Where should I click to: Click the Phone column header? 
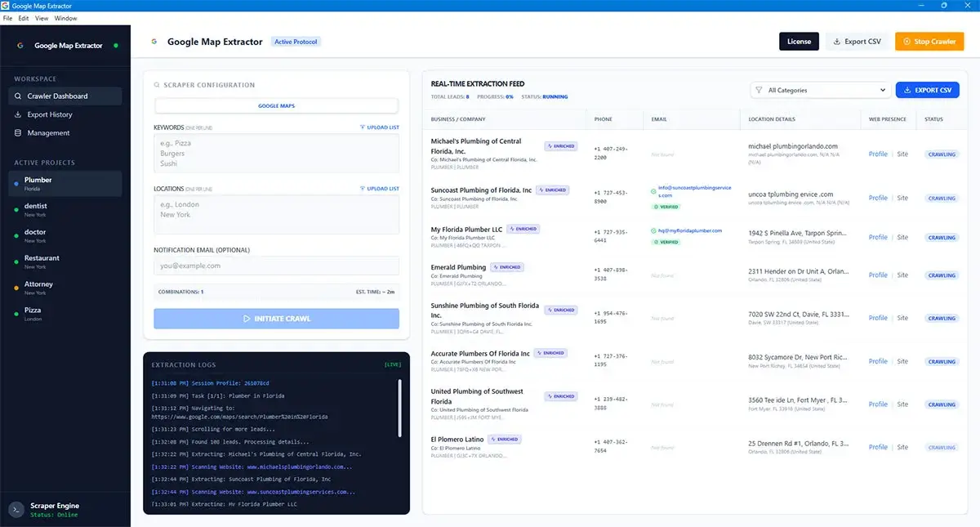coord(604,119)
